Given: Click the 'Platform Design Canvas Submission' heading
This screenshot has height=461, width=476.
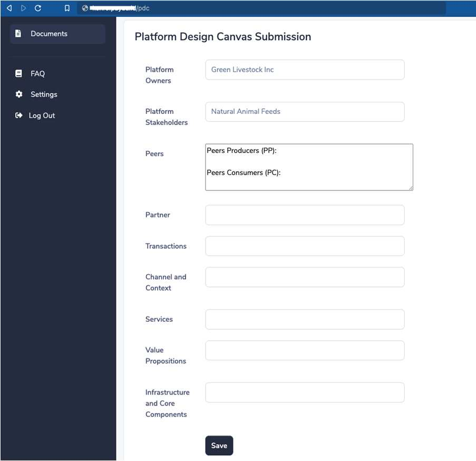Looking at the screenshot, I should 223,37.
